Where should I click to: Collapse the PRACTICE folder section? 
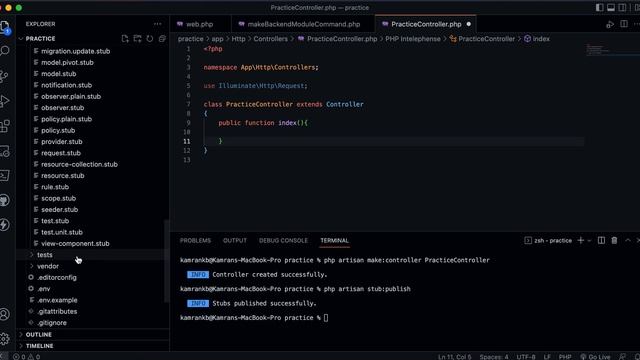[40, 38]
